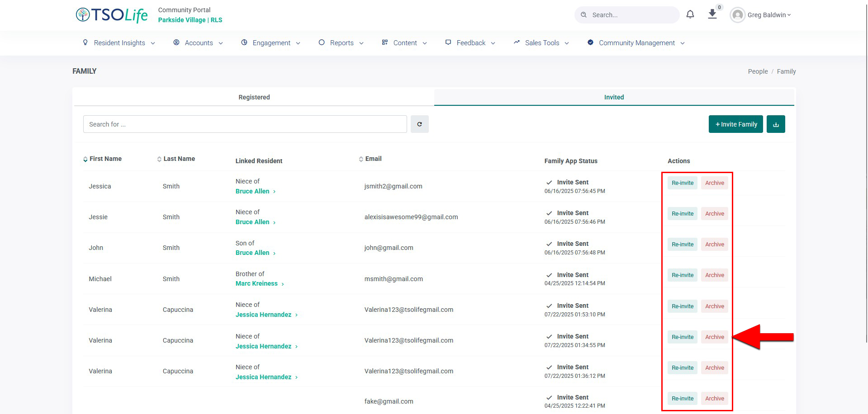Click the Accounts person icon
The image size is (868, 414).
point(176,42)
